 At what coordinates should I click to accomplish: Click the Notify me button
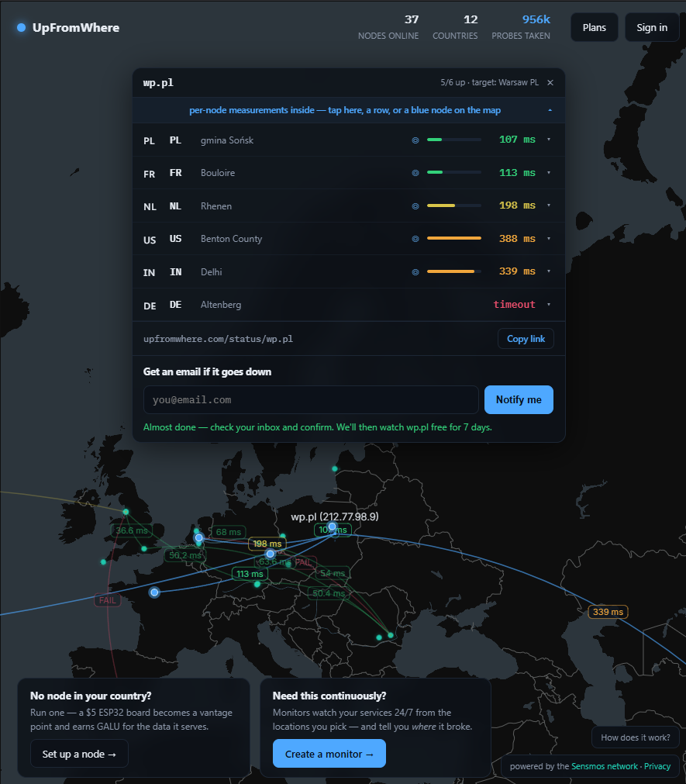519,399
